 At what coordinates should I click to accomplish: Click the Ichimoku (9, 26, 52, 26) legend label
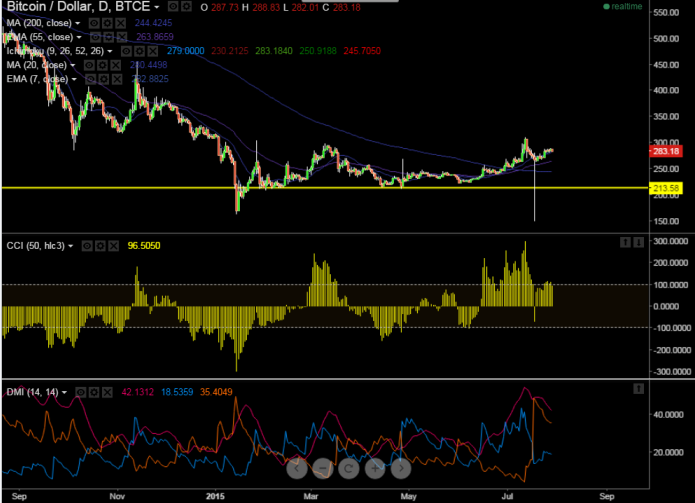pyautogui.click(x=55, y=51)
